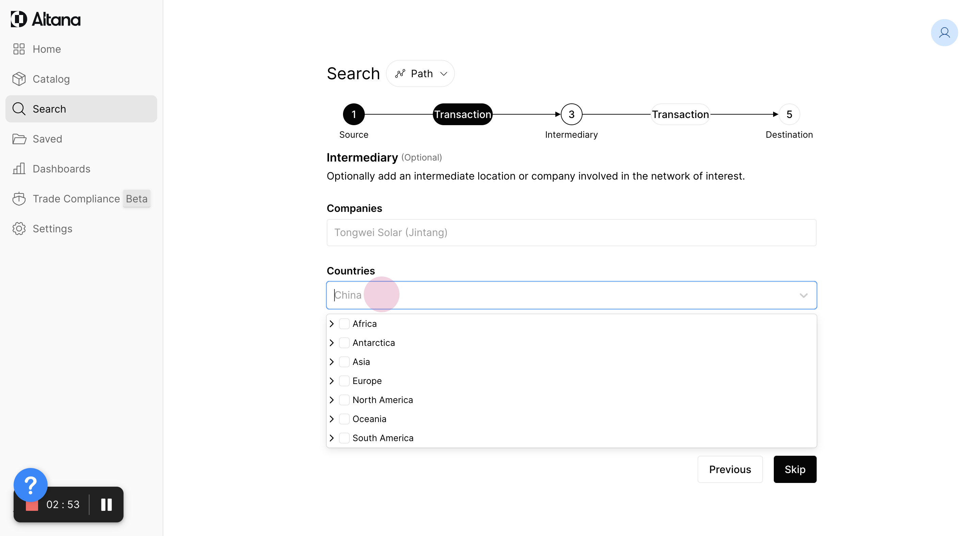Click the Saved folder icon
Image resolution: width=980 pixels, height=536 pixels.
(x=19, y=139)
